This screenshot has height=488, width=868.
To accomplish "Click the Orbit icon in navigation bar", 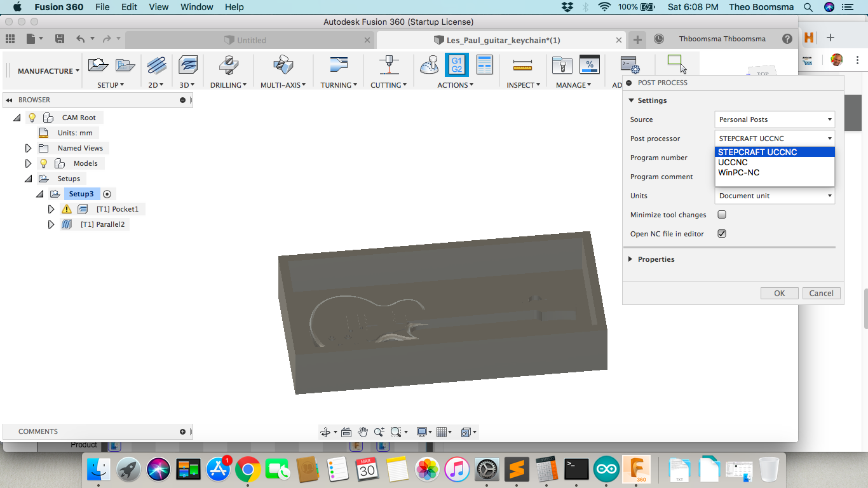I will click(x=325, y=432).
